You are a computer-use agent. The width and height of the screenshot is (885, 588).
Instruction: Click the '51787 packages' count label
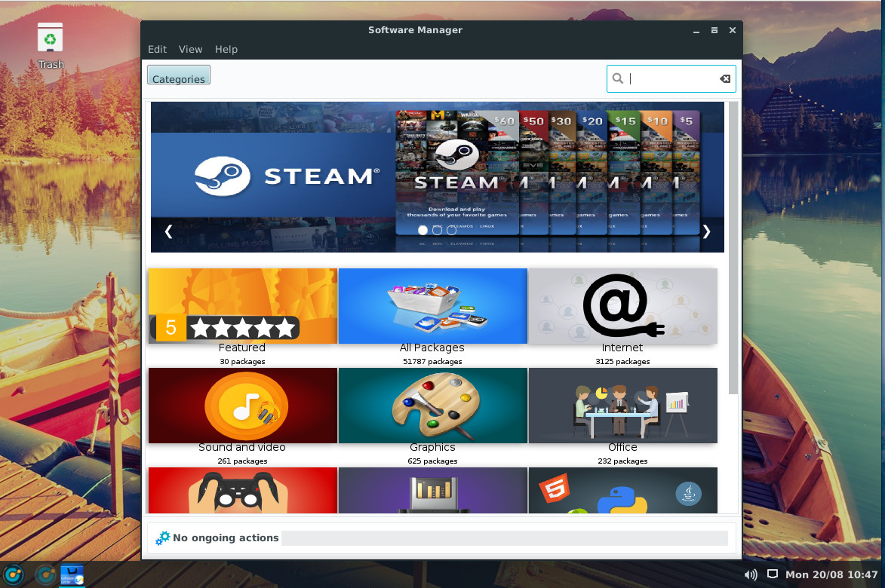pyautogui.click(x=432, y=361)
